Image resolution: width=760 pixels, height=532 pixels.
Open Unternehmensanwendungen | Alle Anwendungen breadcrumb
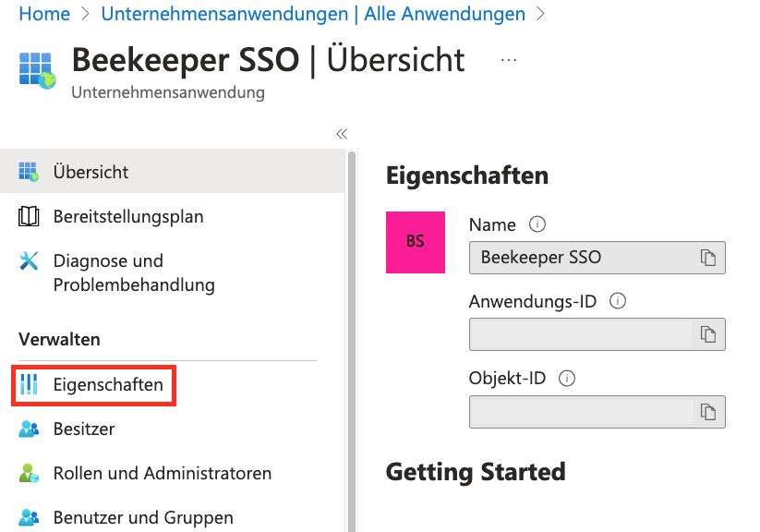click(x=313, y=14)
